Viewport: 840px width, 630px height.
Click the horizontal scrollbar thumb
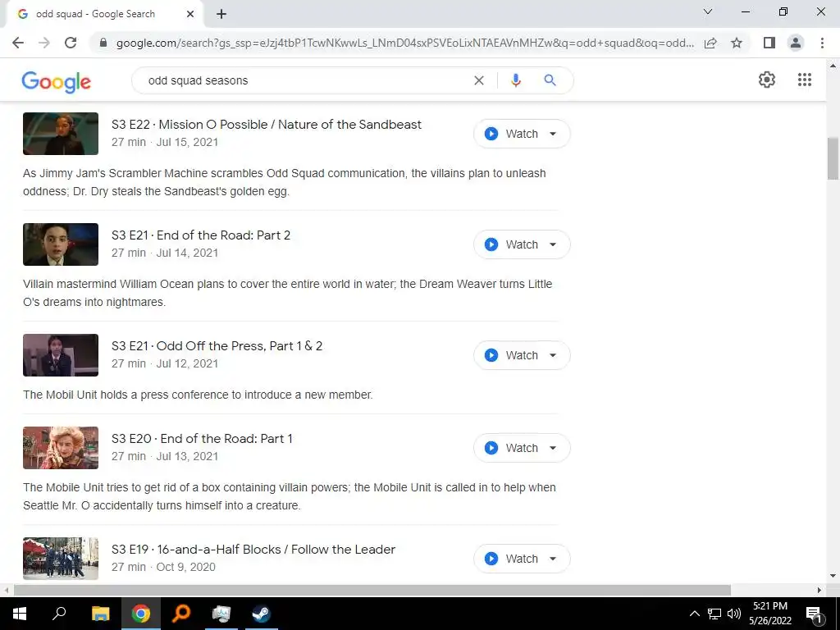click(372, 591)
